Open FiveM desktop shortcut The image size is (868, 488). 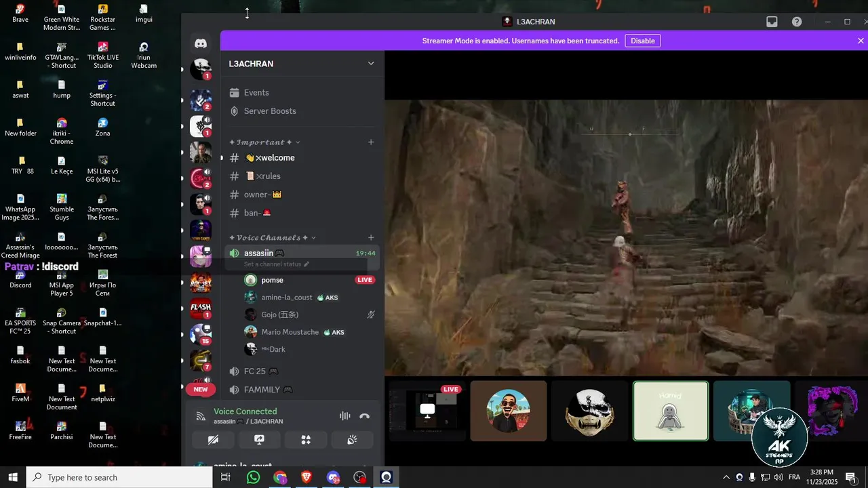pos(20,393)
